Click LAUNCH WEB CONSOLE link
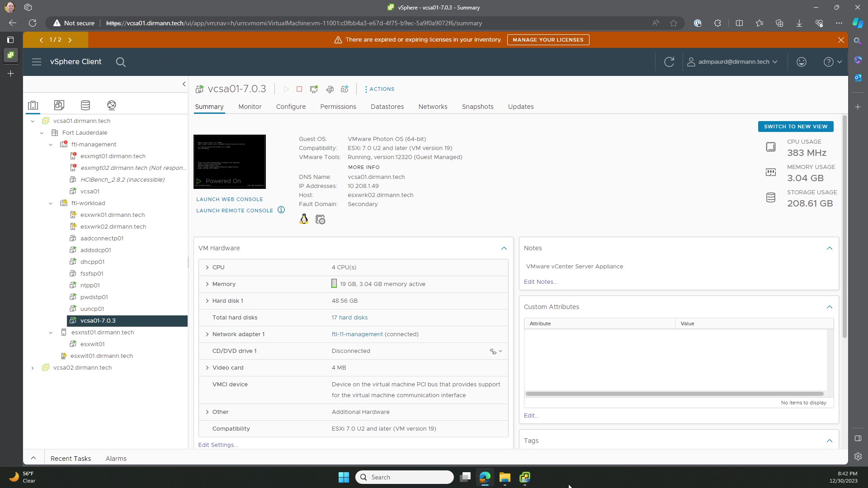 click(x=230, y=199)
